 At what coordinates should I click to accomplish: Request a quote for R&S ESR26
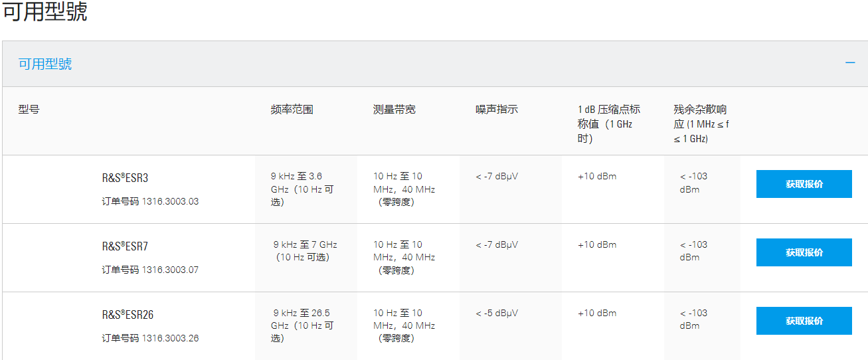coord(804,321)
